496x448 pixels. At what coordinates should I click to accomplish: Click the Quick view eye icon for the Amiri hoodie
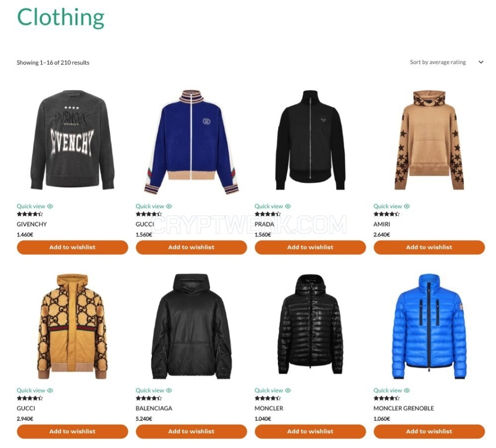click(x=407, y=206)
